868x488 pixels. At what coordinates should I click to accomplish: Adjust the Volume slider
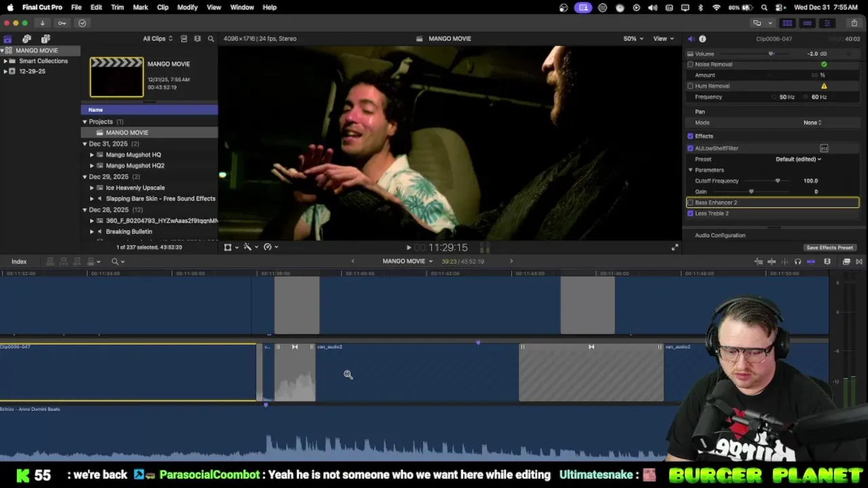point(770,54)
